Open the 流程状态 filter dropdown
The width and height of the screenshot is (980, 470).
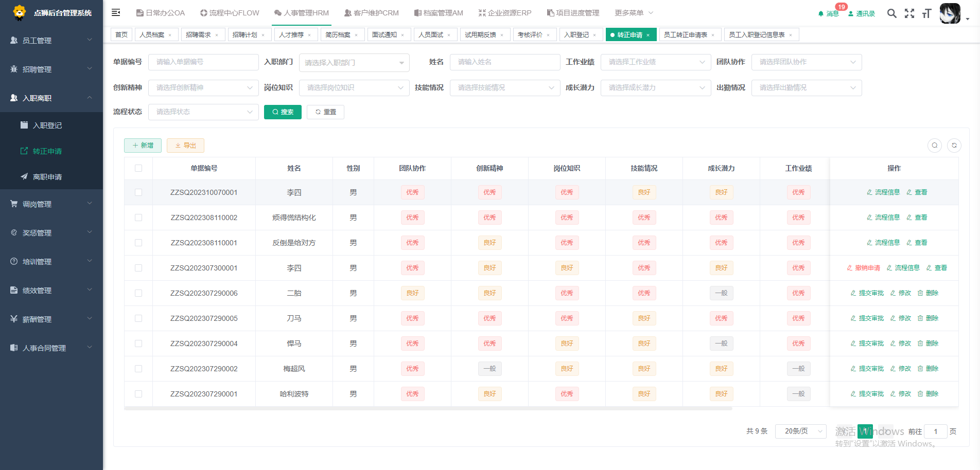(203, 112)
